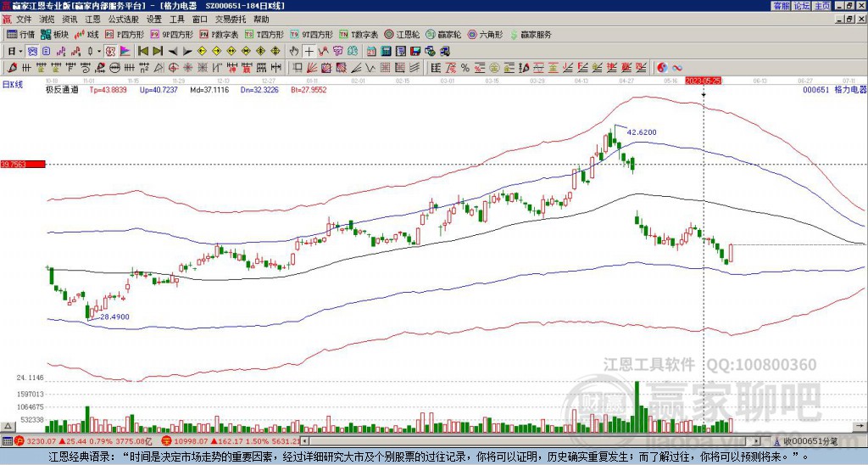The image size is (868, 465).
Task: Switch to K线 chart view
Action: (x=86, y=34)
